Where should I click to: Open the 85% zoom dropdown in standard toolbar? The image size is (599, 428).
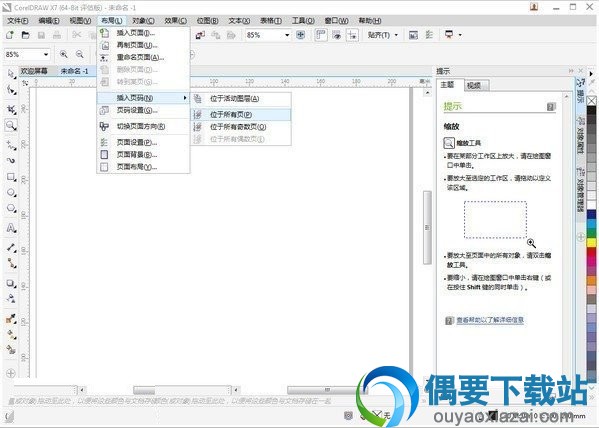[x=287, y=35]
